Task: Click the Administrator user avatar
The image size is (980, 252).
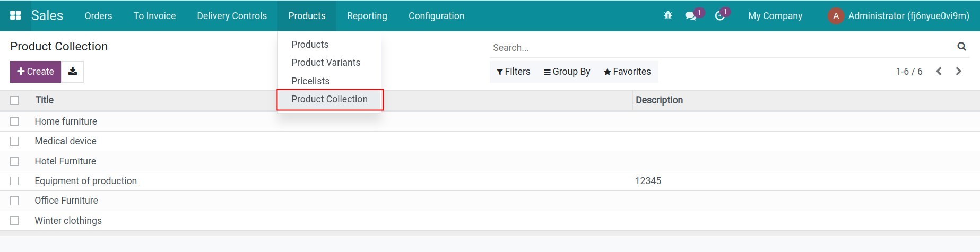Action: (836, 16)
